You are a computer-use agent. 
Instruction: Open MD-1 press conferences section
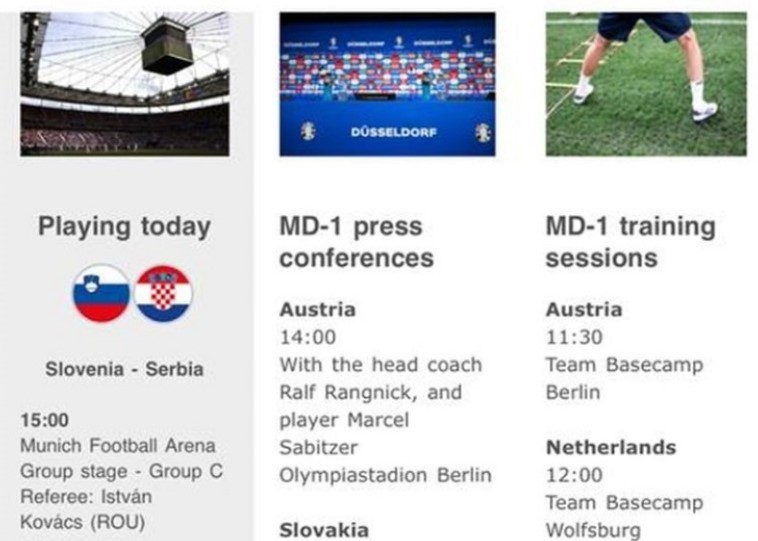pos(356,242)
